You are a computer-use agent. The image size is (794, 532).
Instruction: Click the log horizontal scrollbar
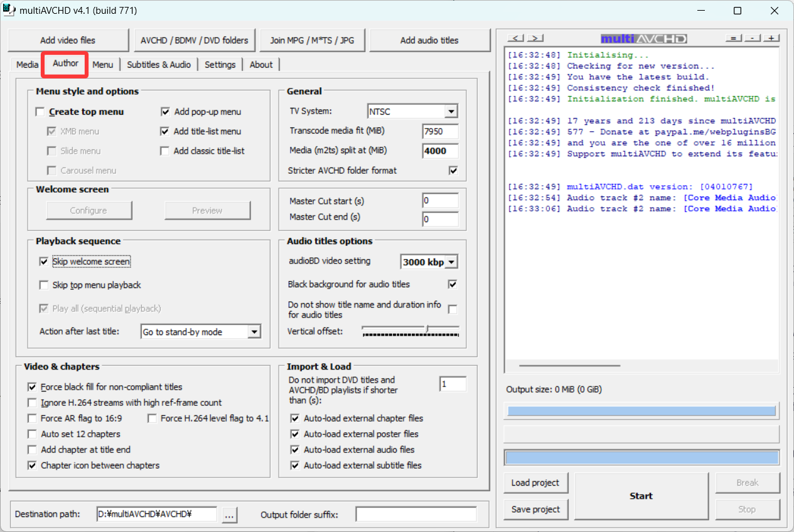569,365
